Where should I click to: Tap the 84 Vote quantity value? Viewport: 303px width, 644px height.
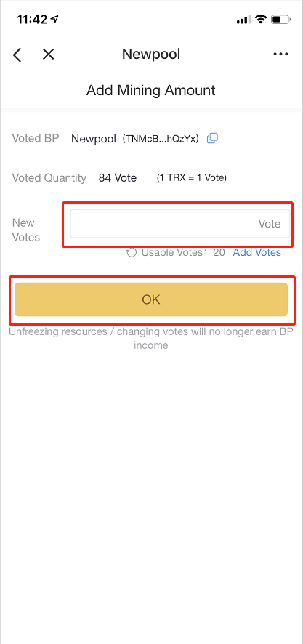(x=118, y=178)
